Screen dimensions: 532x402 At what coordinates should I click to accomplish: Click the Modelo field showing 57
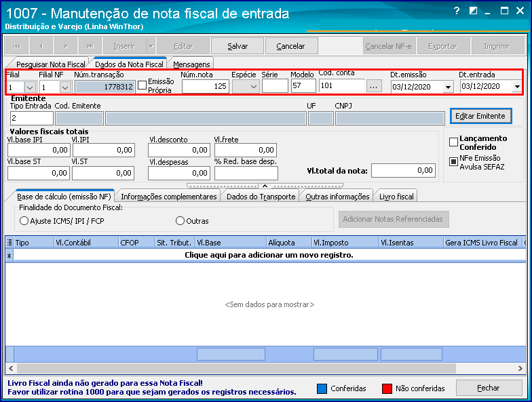pos(303,85)
